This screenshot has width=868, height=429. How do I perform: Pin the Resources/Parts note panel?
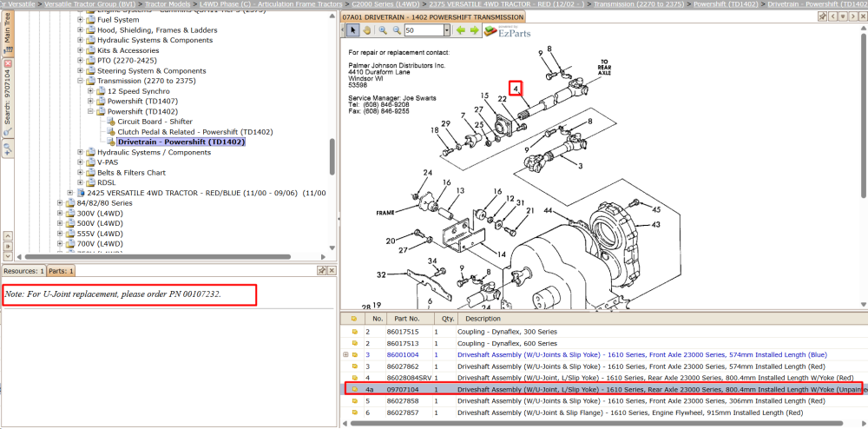(321, 271)
